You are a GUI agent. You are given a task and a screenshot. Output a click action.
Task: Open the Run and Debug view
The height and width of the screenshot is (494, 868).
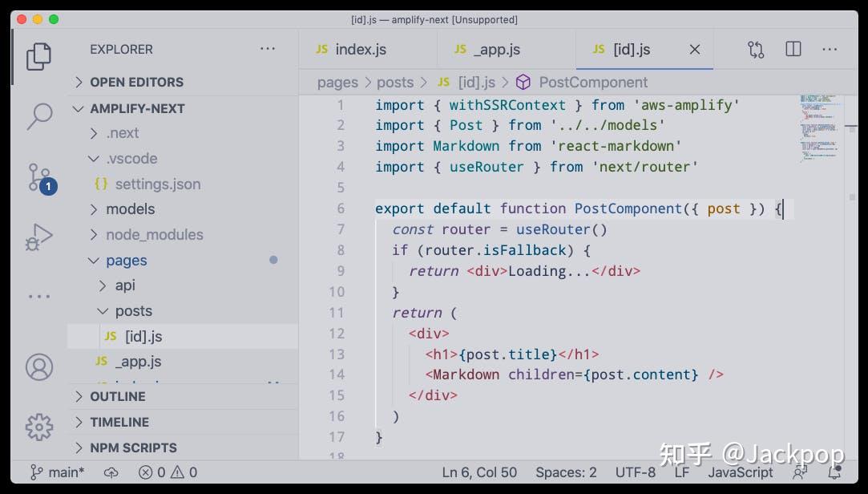point(38,237)
